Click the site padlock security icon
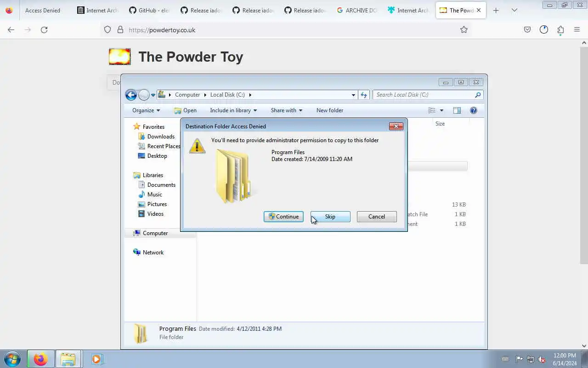This screenshot has width=588, height=368. click(x=120, y=29)
